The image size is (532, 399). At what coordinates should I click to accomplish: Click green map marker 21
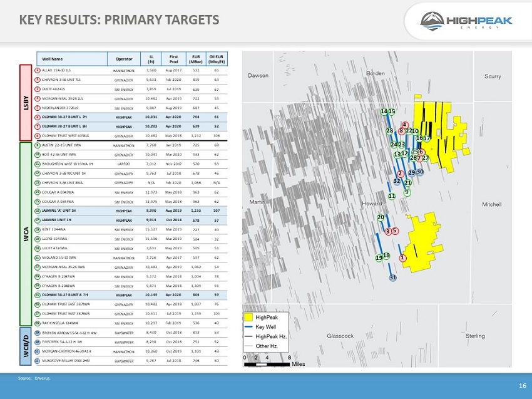tap(408, 183)
